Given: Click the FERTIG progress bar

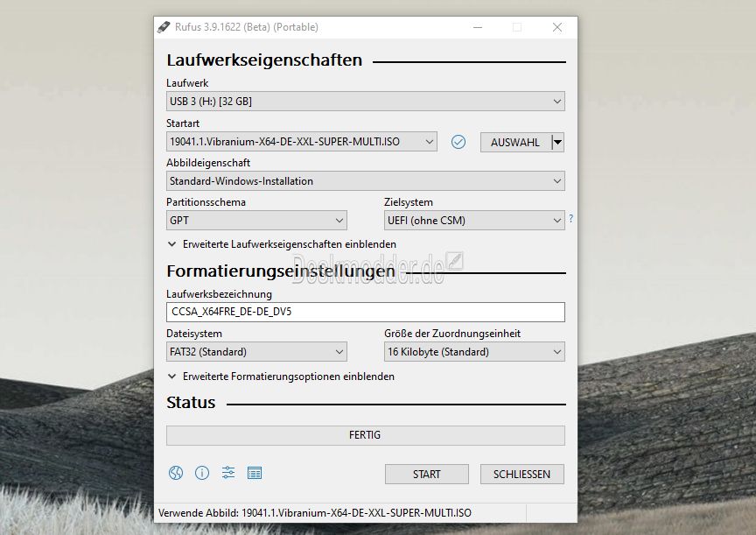Looking at the screenshot, I should click(x=366, y=435).
